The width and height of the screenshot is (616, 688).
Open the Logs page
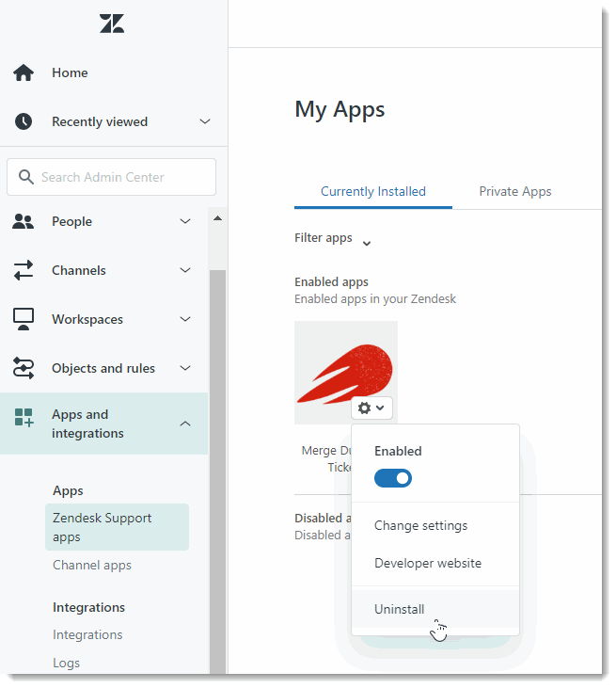66,663
